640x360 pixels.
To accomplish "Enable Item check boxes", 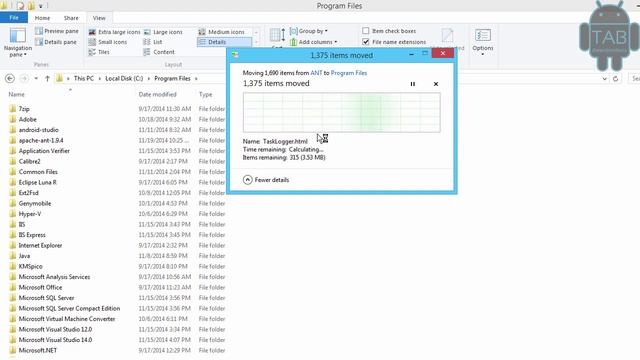I will [366, 31].
